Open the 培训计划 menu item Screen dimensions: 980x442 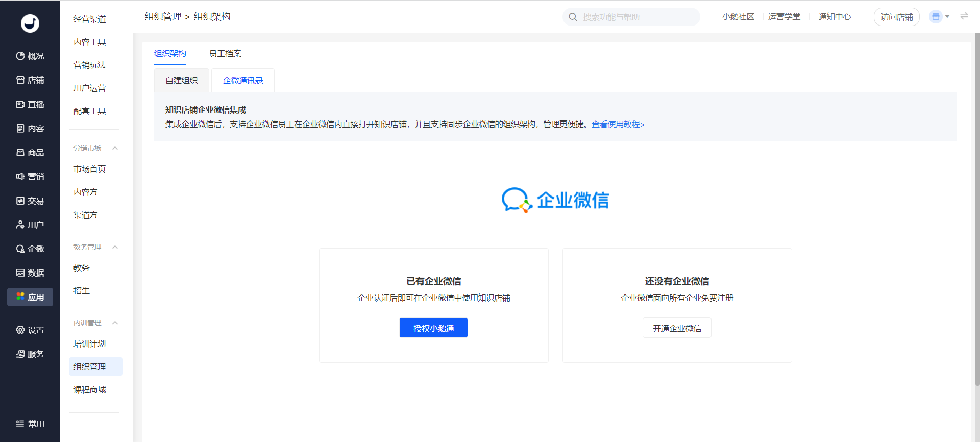coord(90,343)
